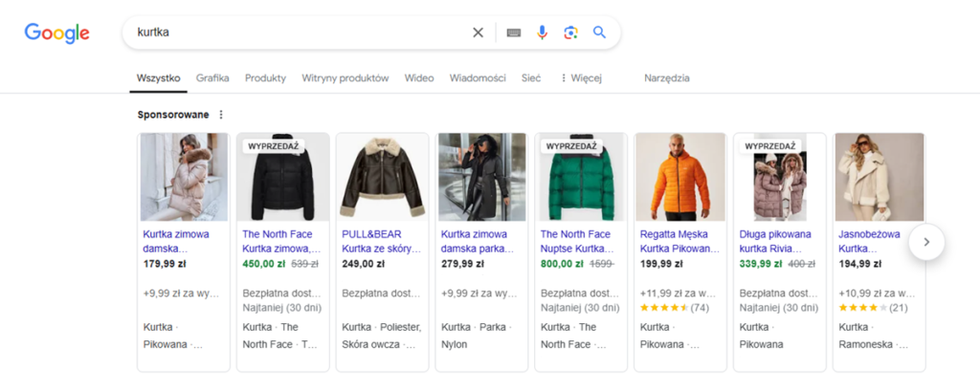Open the Narzędzia search tools

click(x=667, y=78)
